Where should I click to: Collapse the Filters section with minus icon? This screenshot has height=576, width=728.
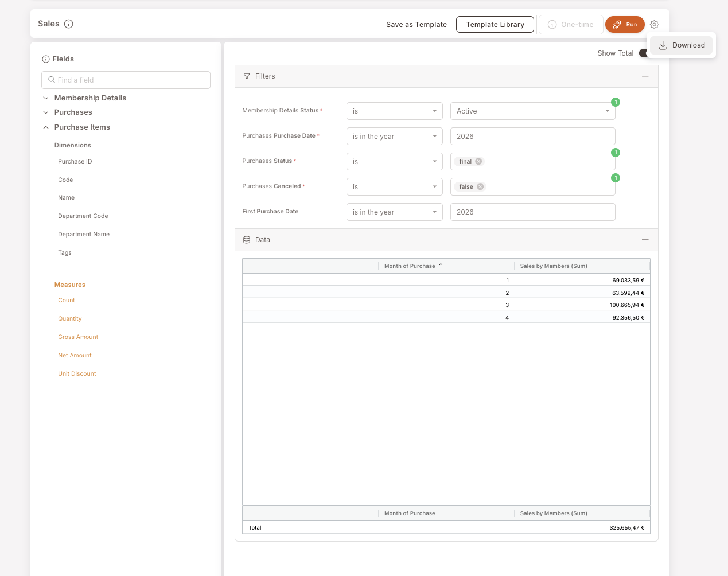[x=645, y=76]
